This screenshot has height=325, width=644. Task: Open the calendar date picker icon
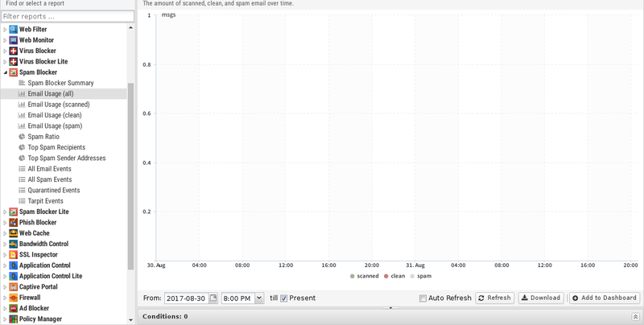point(213,298)
